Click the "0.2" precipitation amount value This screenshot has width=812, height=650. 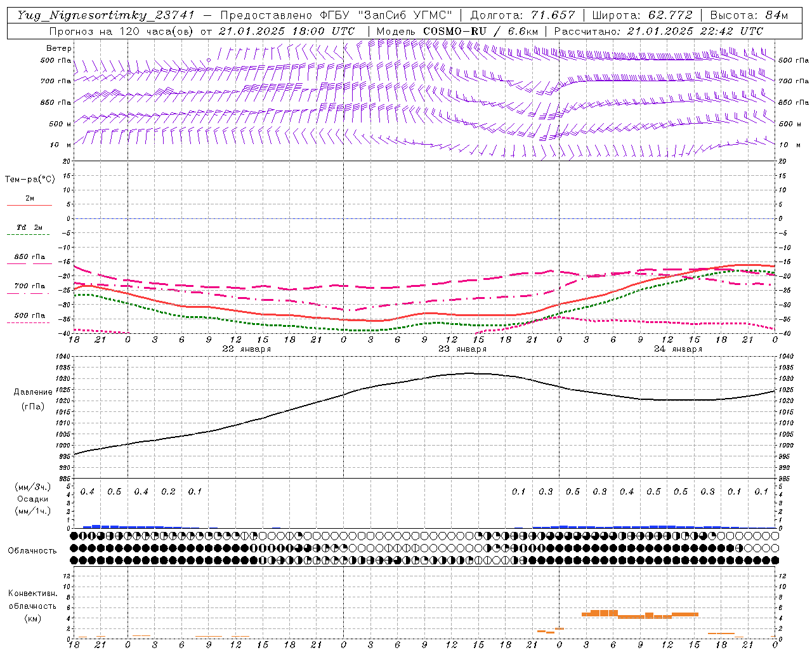tap(168, 492)
